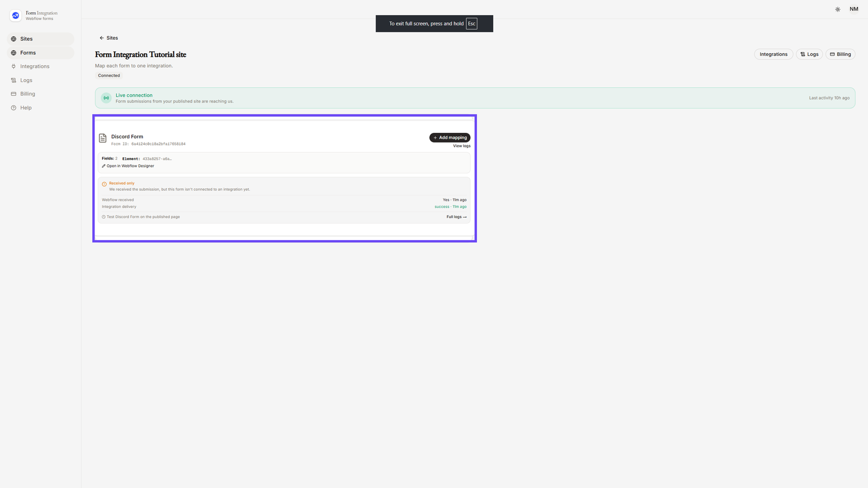Screen dimensions: 868x488
Task: Click the 'Webflow received' row label
Action: click(118, 200)
